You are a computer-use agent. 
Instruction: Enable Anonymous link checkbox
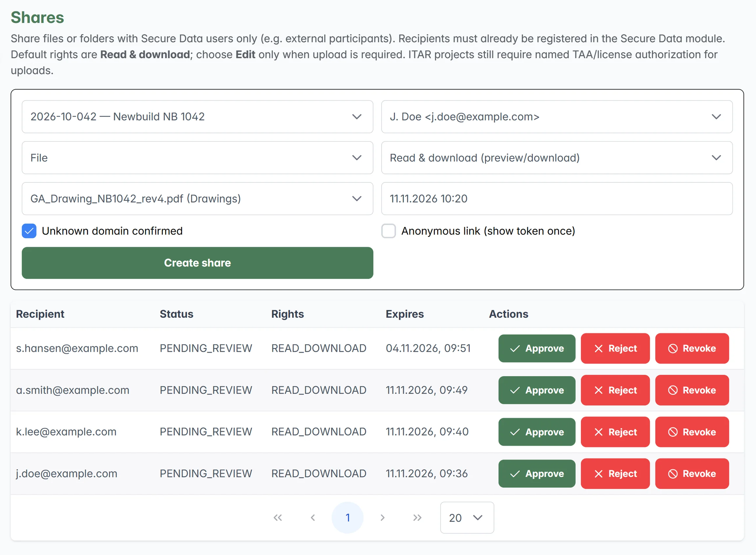(388, 231)
